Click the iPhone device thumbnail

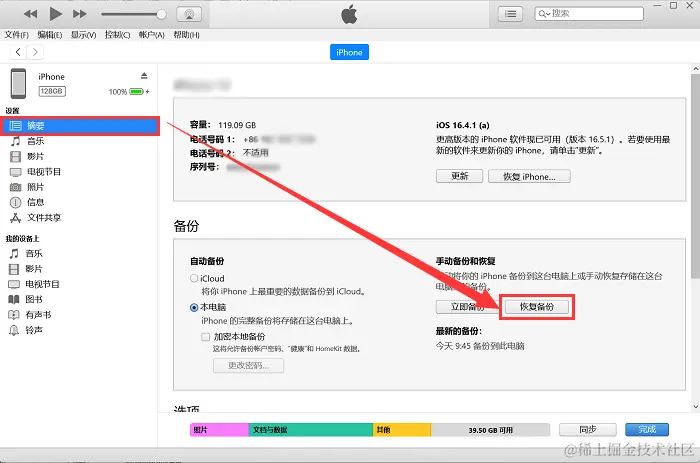tap(19, 83)
